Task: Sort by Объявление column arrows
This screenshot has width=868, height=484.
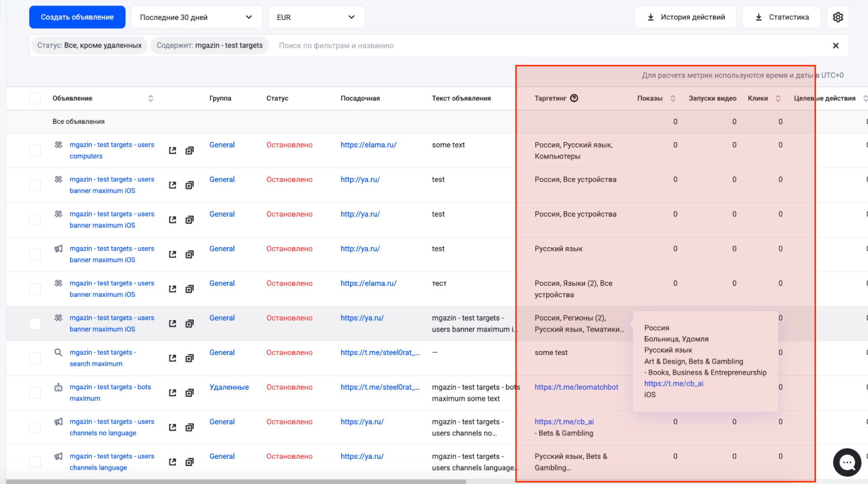Action: point(151,98)
